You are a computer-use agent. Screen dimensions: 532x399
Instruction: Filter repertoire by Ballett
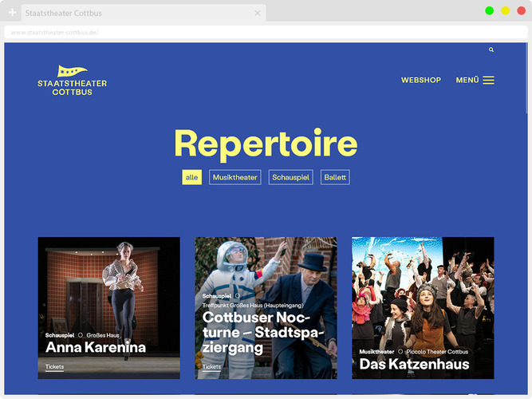335,177
